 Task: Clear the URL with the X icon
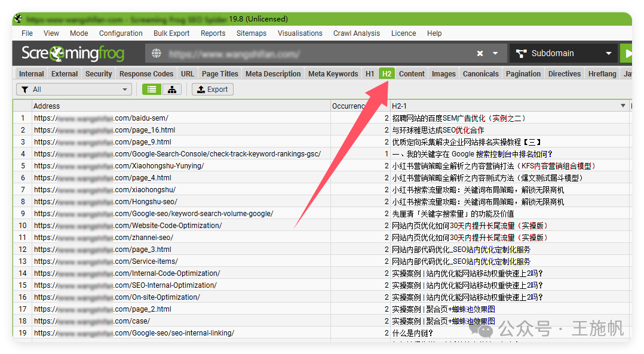[x=480, y=53]
